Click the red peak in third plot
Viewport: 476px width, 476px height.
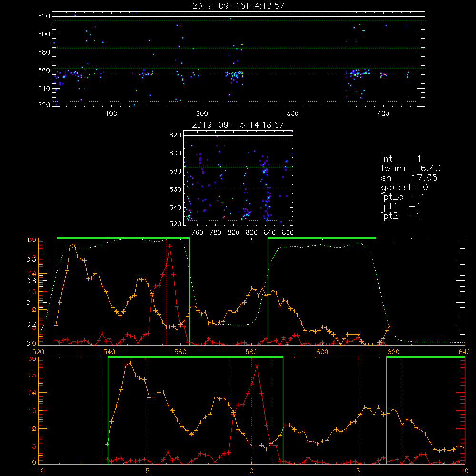(x=169, y=245)
